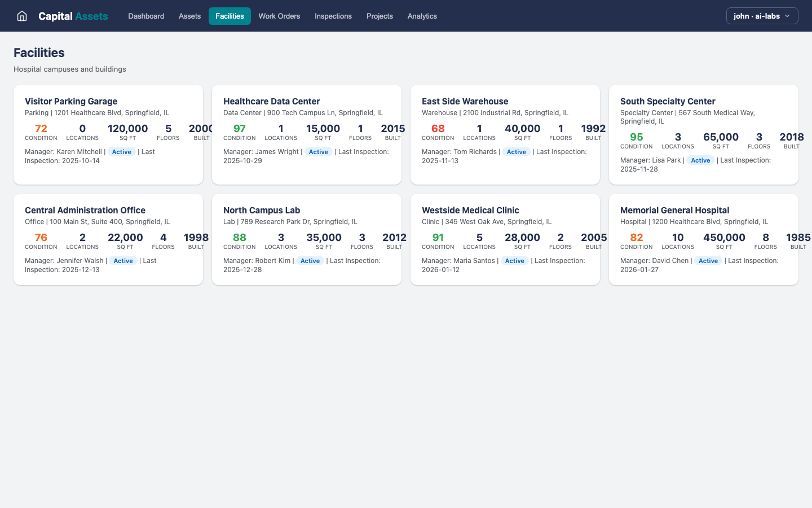Go to the Inspections section
Screen dimensions: 812x508
pyautogui.click(x=333, y=16)
